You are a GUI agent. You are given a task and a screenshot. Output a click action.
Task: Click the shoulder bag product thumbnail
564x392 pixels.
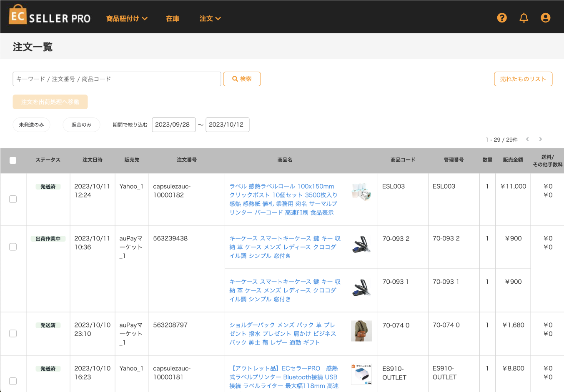click(x=361, y=331)
